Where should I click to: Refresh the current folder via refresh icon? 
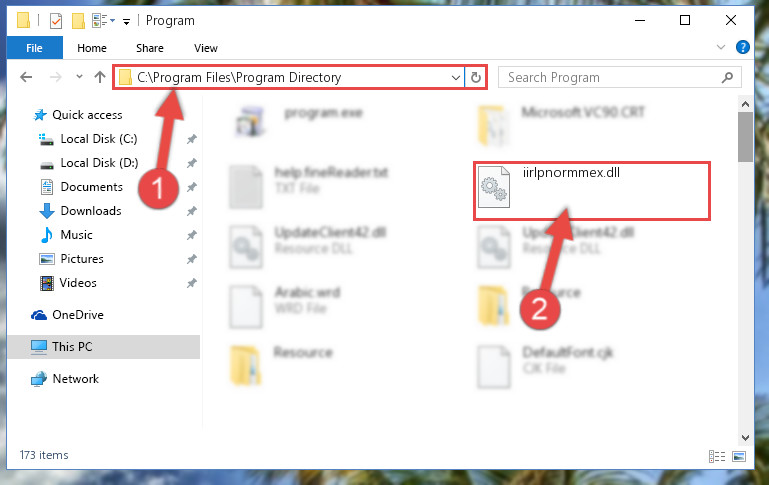pyautogui.click(x=475, y=77)
